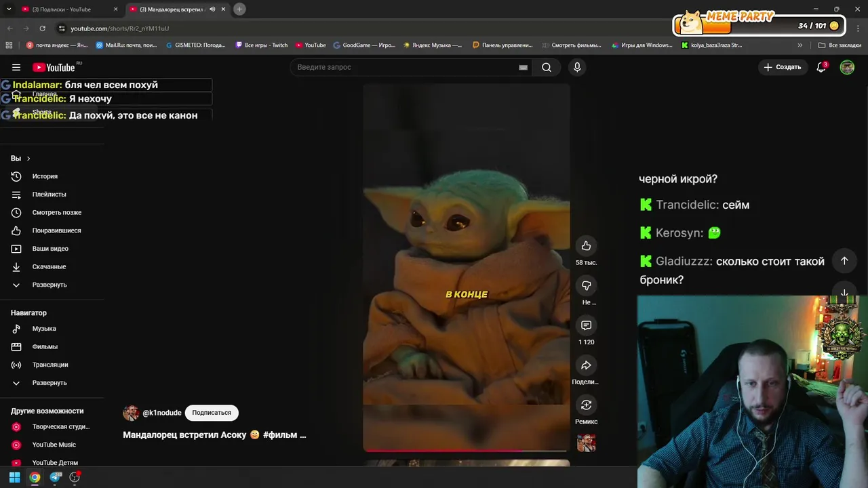Click the Создать button

(x=783, y=67)
